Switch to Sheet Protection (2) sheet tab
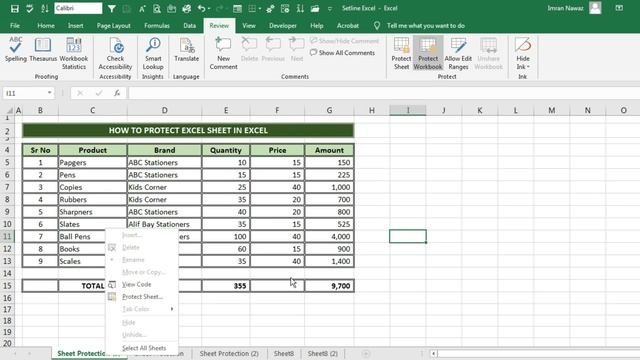The image size is (640, 360). point(229,353)
